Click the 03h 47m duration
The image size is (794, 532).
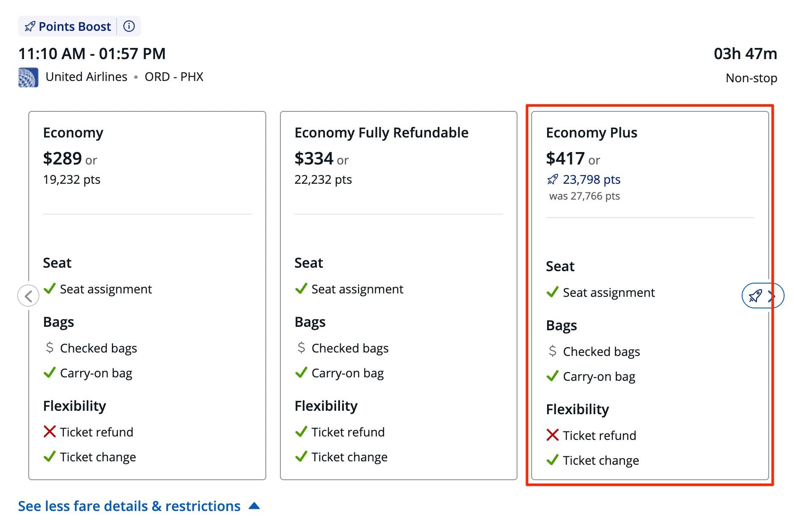coord(746,54)
